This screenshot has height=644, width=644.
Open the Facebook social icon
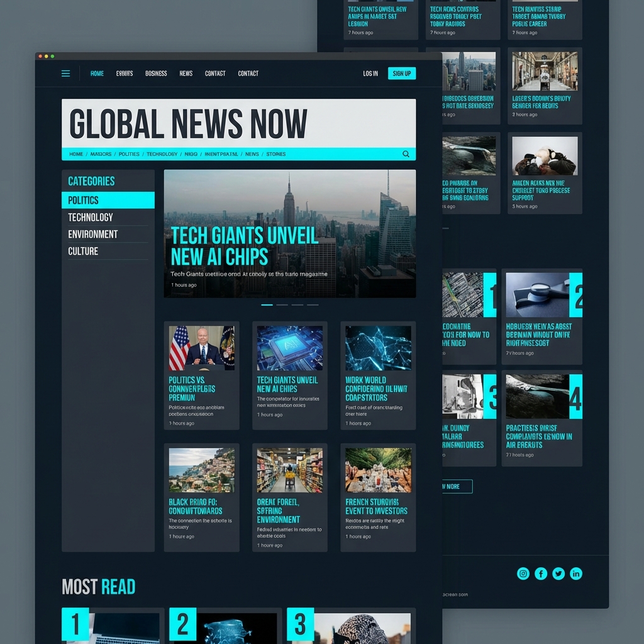point(540,573)
